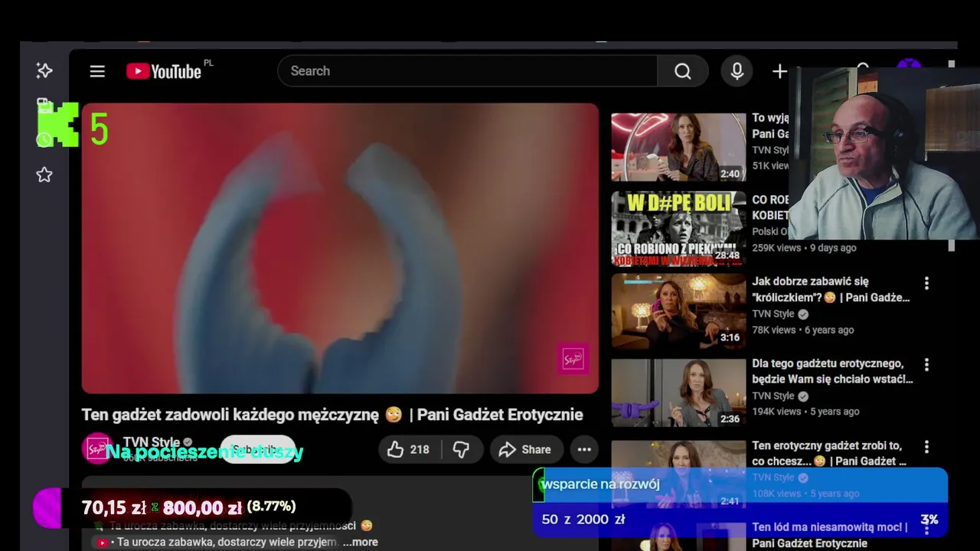Image resolution: width=980 pixels, height=551 pixels.
Task: Open the YouTube hamburger guide menu
Action: pyautogui.click(x=97, y=71)
